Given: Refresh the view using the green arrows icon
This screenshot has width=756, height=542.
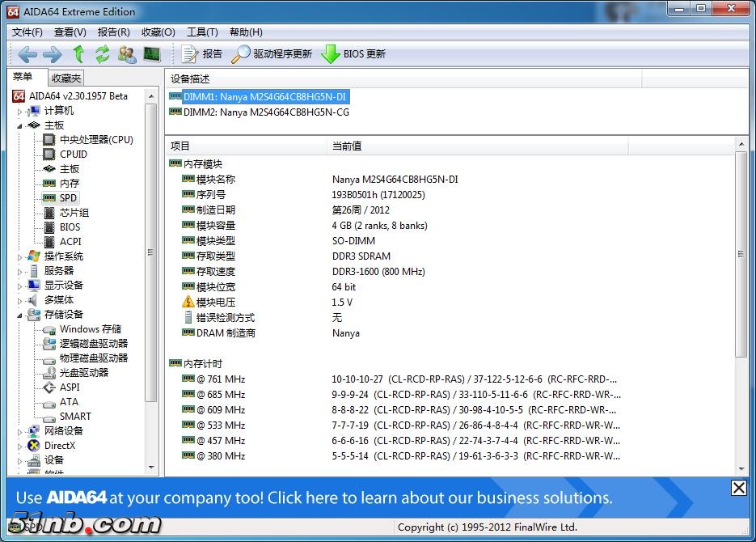Looking at the screenshot, I should pos(102,54).
